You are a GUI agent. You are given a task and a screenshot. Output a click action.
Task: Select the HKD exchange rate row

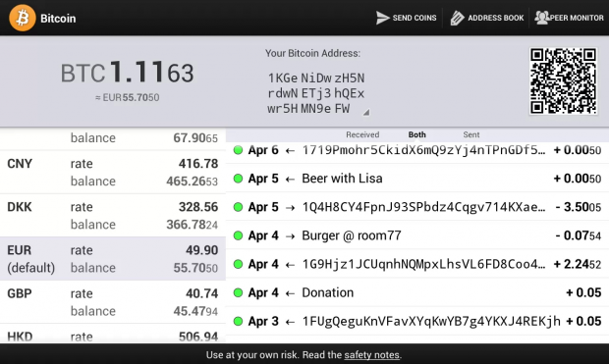pyautogui.click(x=113, y=335)
